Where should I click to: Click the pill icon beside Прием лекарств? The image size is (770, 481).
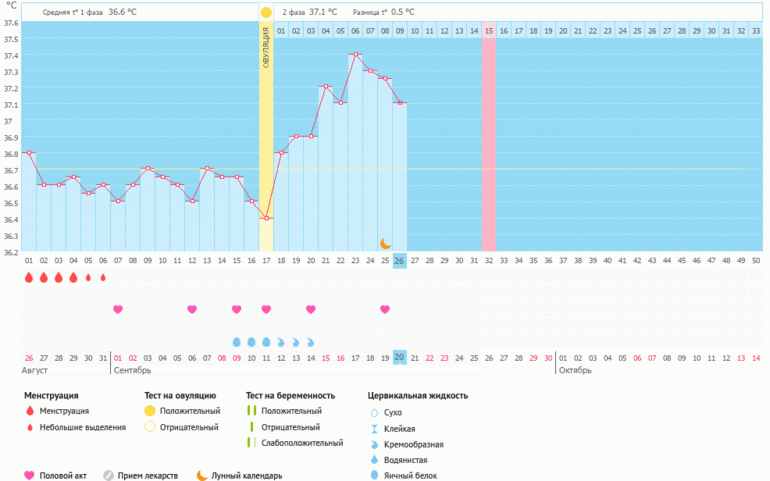109,476
